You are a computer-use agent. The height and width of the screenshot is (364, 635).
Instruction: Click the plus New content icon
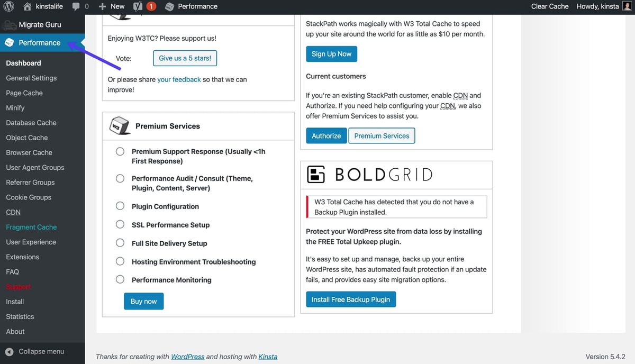103,6
